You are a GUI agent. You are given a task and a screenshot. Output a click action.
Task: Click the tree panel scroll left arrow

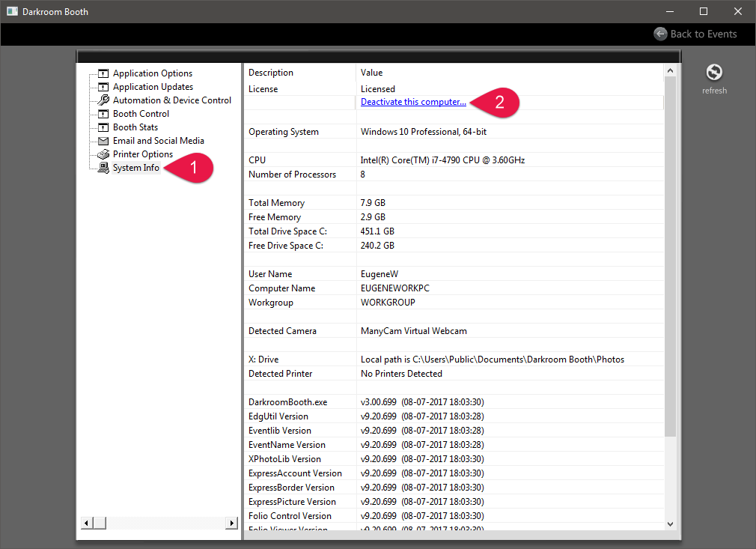pos(86,523)
